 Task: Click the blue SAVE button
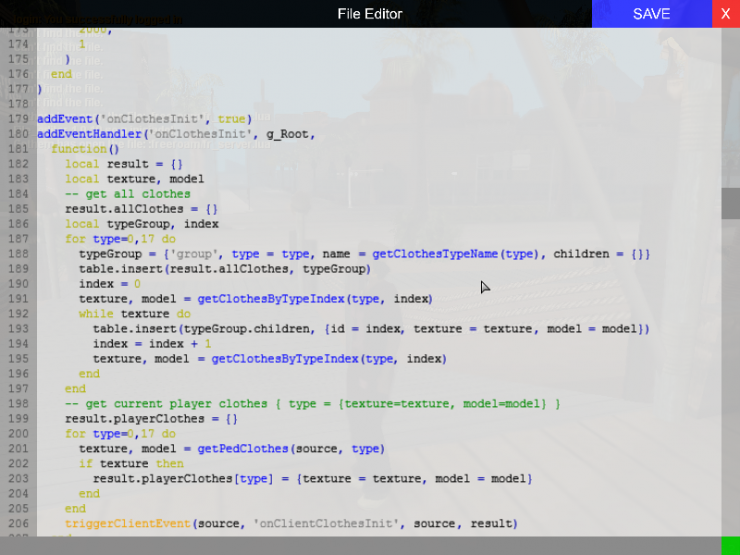[x=652, y=14]
